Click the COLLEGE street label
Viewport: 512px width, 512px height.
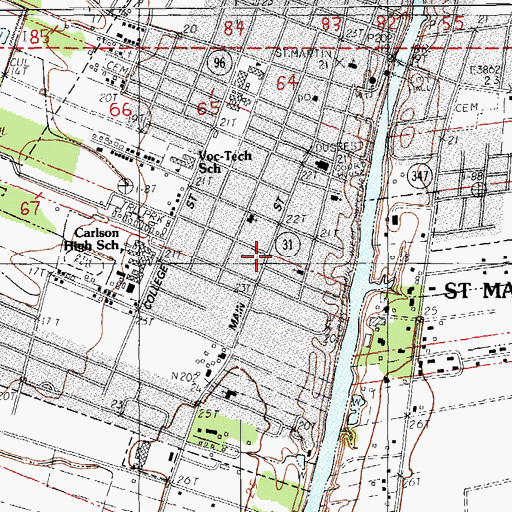click(x=155, y=287)
